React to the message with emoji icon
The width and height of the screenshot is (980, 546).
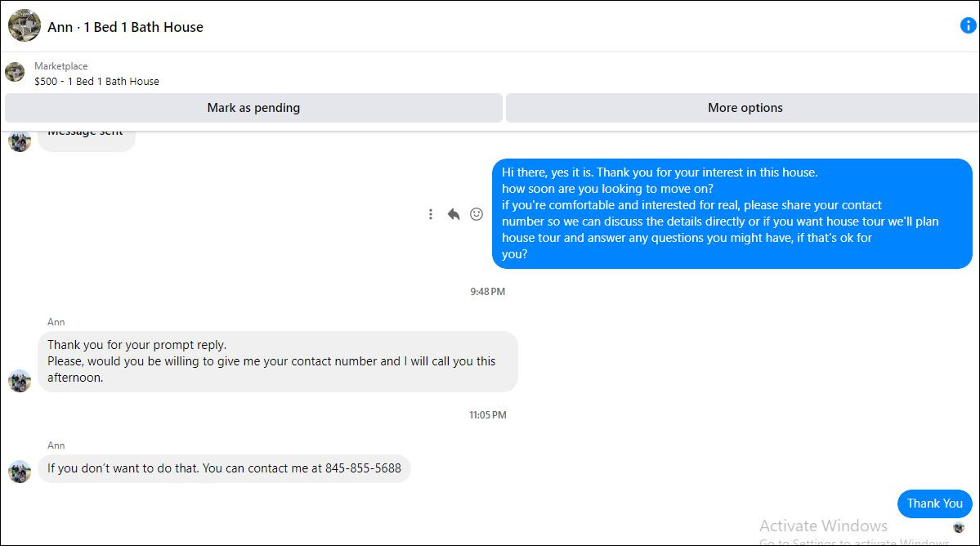477,214
